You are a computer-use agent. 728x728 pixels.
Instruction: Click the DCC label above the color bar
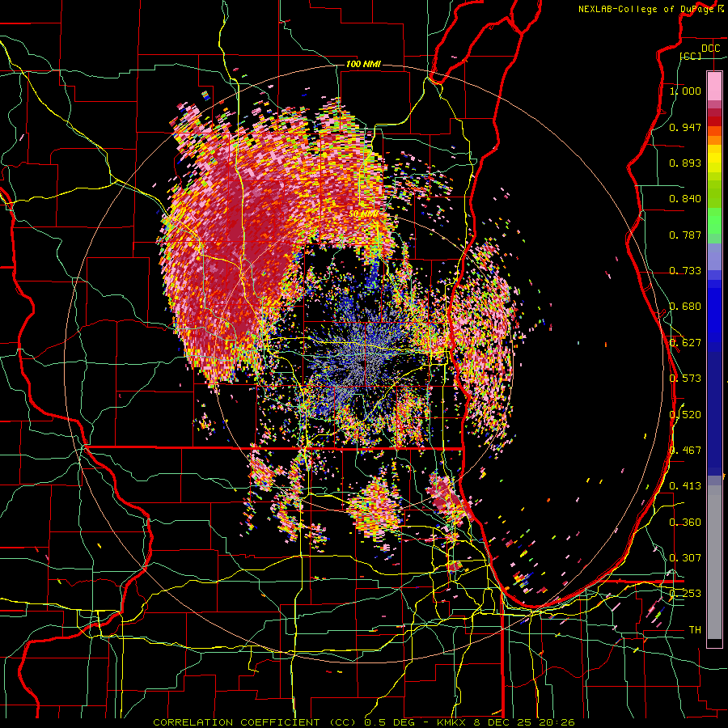[710, 49]
